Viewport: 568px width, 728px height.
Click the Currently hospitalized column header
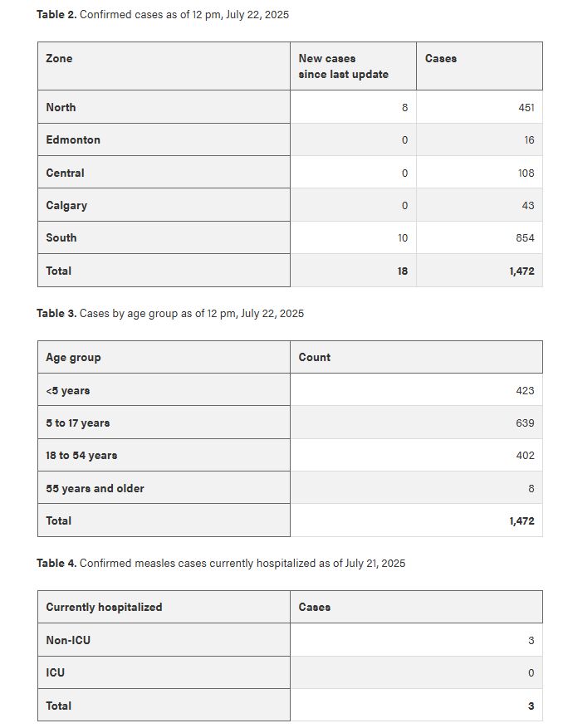point(104,608)
